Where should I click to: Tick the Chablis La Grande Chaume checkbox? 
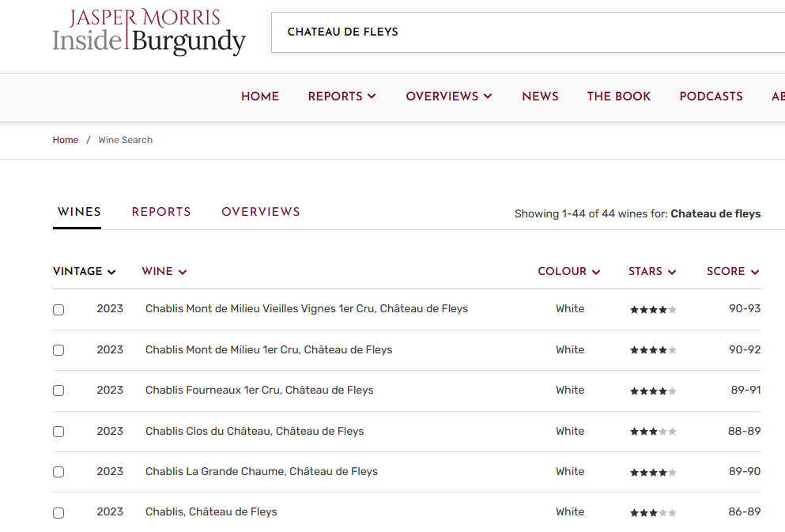58,472
